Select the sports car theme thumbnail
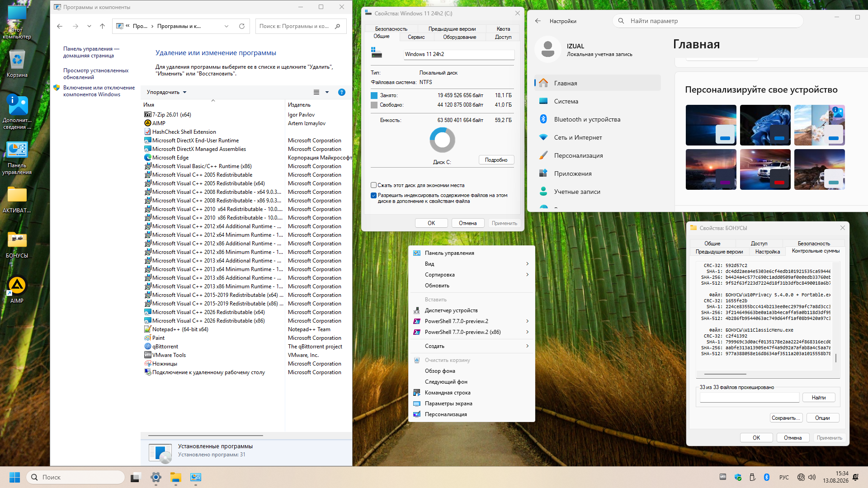Image resolution: width=868 pixels, height=488 pixels. pos(765,169)
